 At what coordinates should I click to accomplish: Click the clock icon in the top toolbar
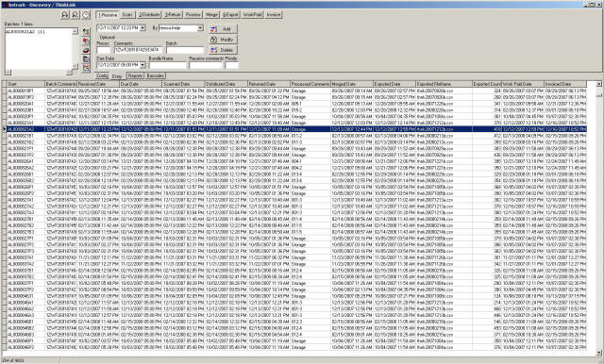[x=86, y=15]
